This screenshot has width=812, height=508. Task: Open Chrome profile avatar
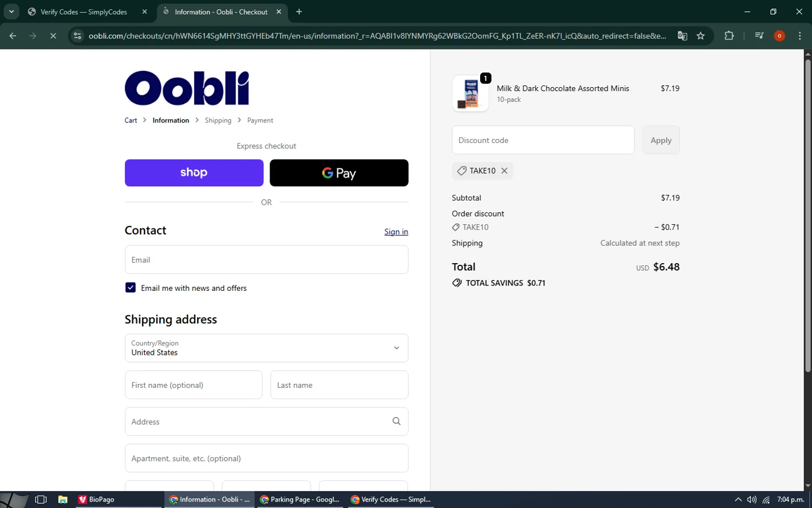point(780,36)
